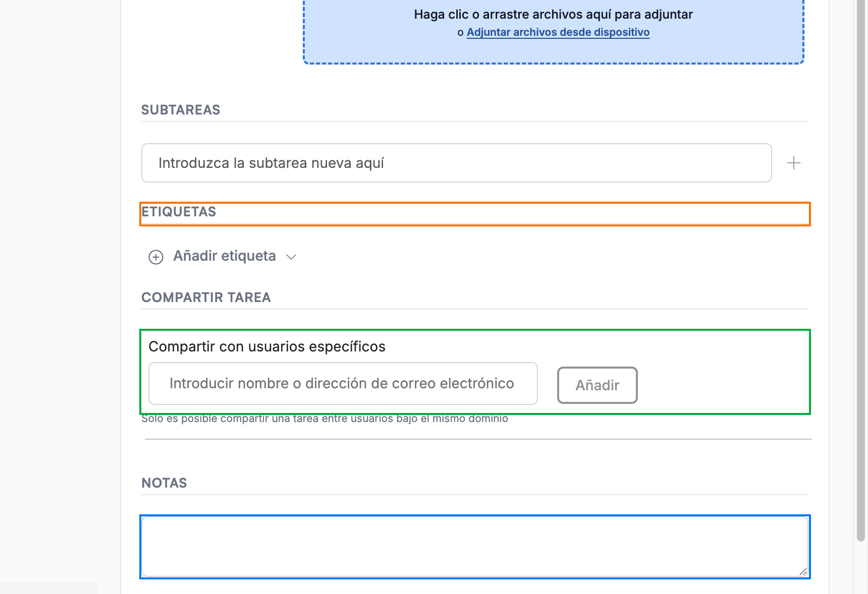The height and width of the screenshot is (594, 868).
Task: Click the Compartir con usuarios específicos label
Action: coord(267,346)
